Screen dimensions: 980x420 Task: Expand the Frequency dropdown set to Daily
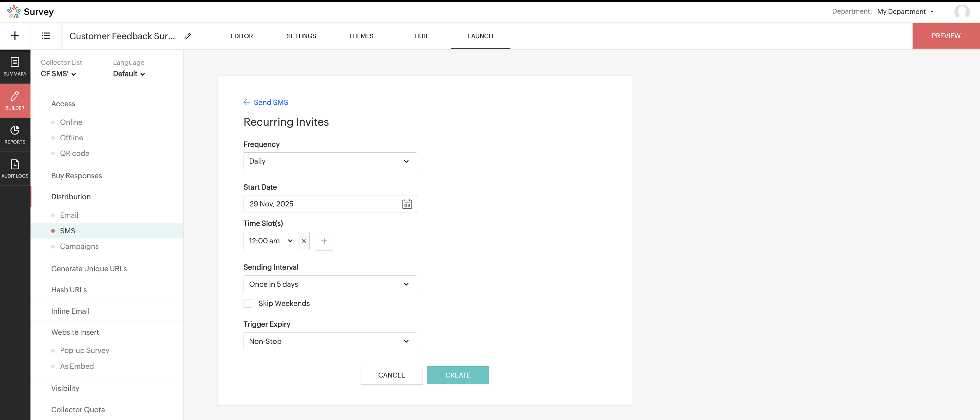tap(330, 161)
